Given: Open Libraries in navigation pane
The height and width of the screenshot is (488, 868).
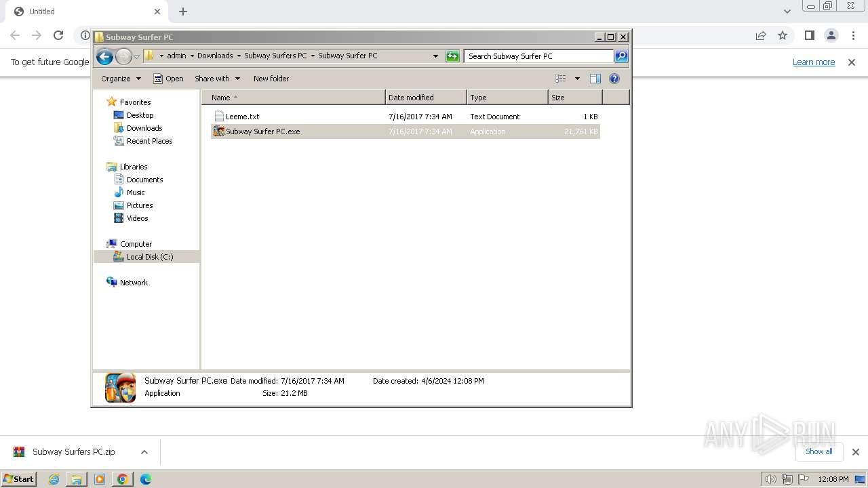Looking at the screenshot, I should click(134, 167).
